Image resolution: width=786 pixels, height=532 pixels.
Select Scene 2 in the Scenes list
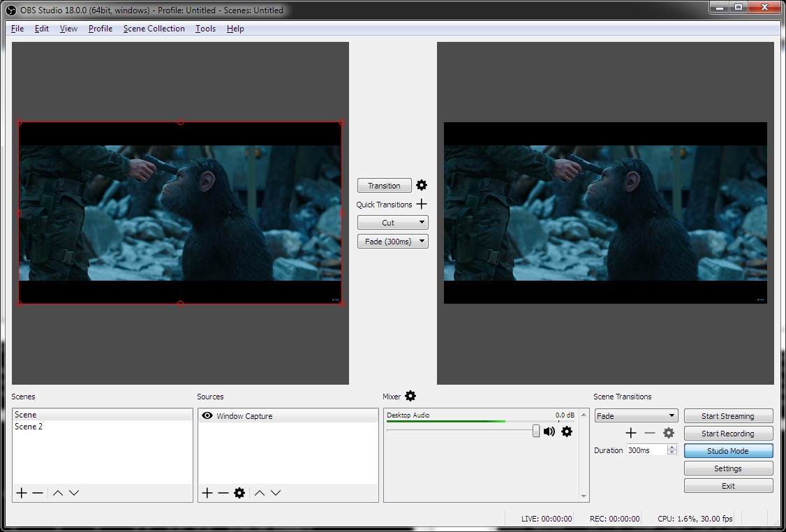[x=29, y=426]
